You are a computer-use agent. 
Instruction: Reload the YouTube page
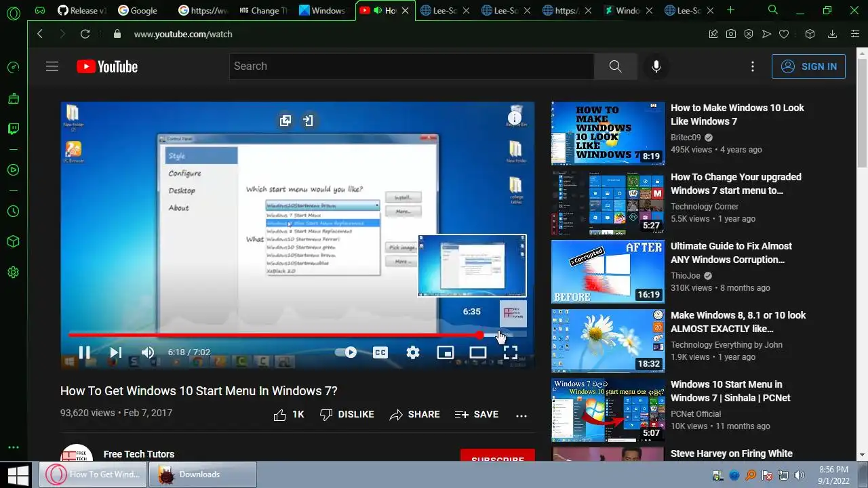pos(85,34)
